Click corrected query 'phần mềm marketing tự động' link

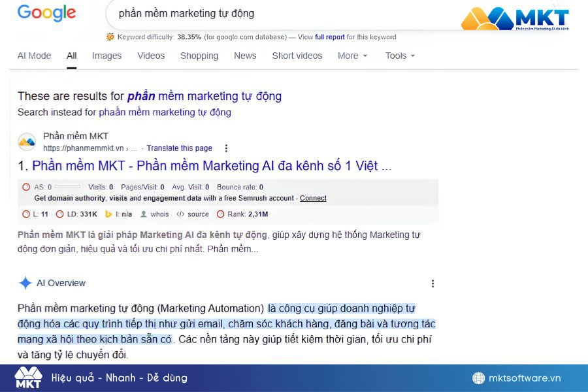point(204,96)
